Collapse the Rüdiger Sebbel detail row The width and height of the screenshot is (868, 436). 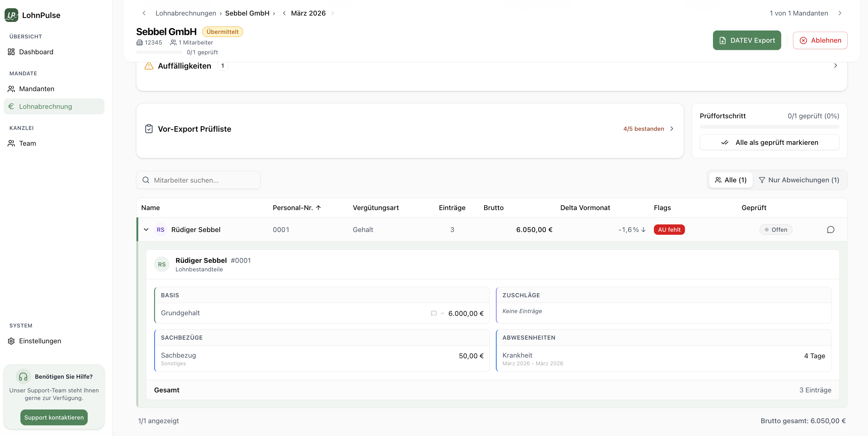[146, 230]
